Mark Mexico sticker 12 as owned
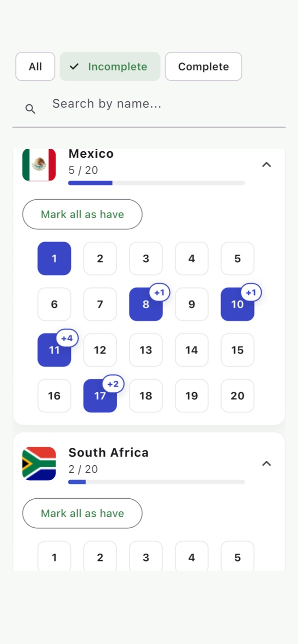 point(100,350)
